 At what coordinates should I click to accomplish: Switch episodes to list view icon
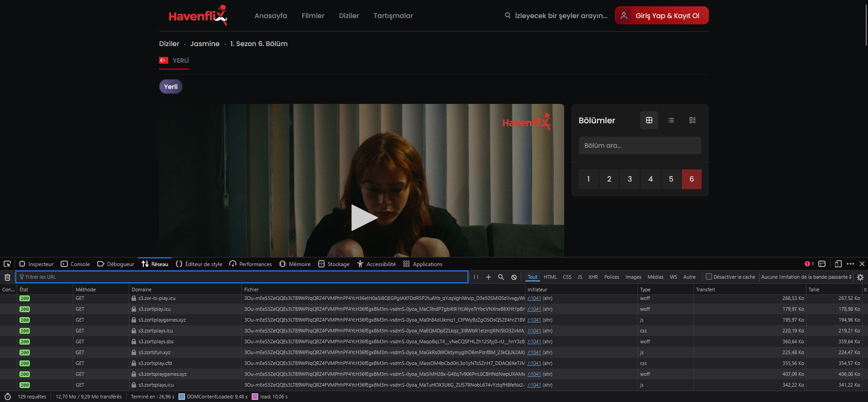coord(671,120)
